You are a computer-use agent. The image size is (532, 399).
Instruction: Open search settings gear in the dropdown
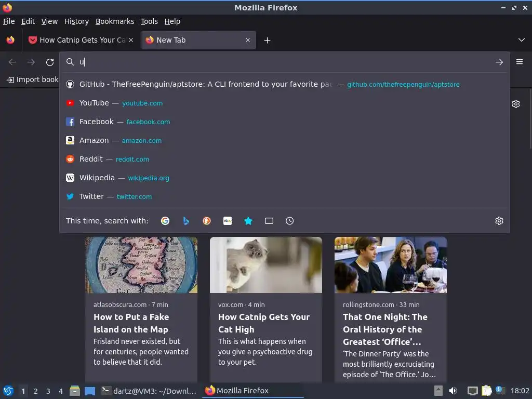[499, 221]
